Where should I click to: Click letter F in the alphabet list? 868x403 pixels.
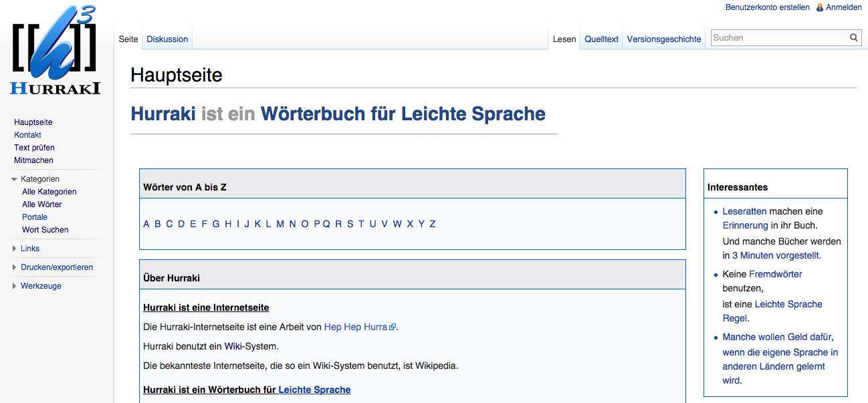(x=205, y=224)
